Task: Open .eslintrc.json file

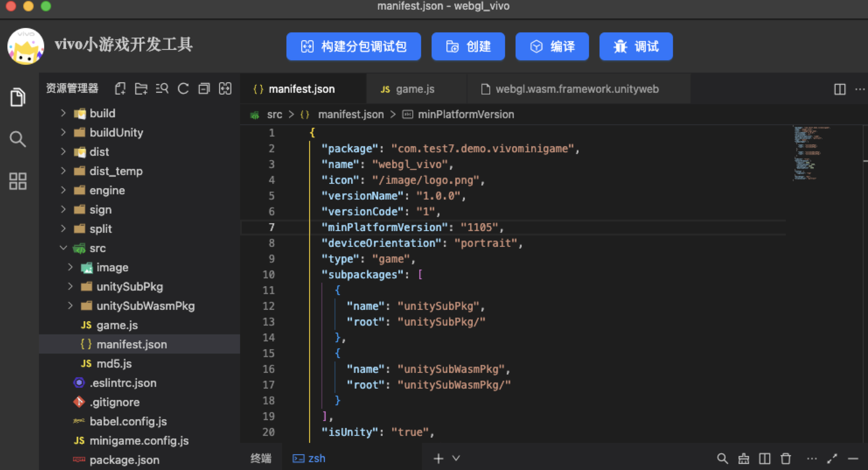Action: pos(139,383)
